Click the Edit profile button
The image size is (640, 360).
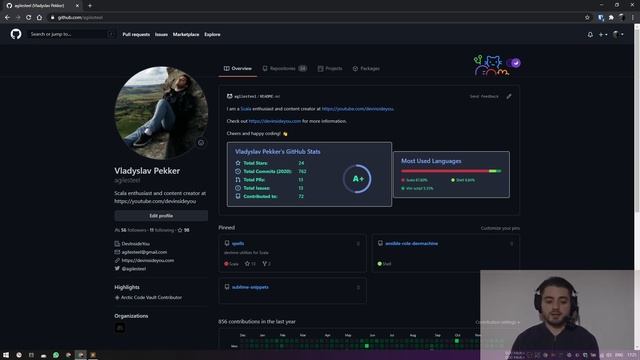(161, 216)
